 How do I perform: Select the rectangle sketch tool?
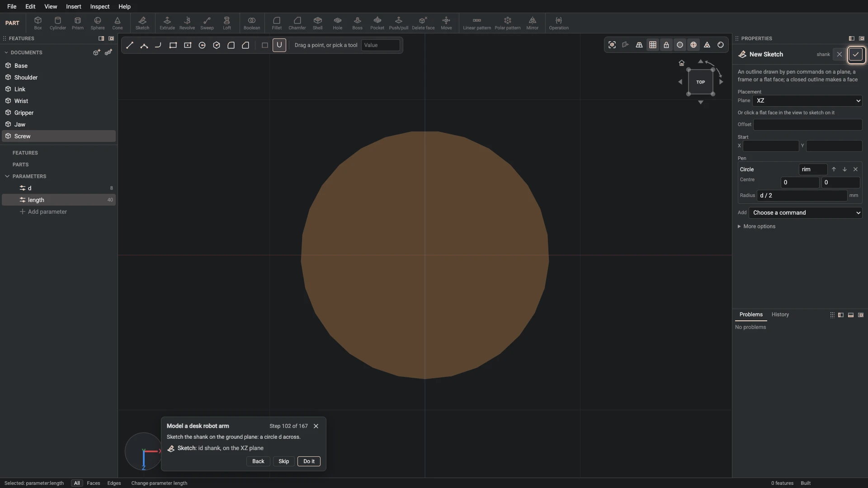pyautogui.click(x=173, y=45)
